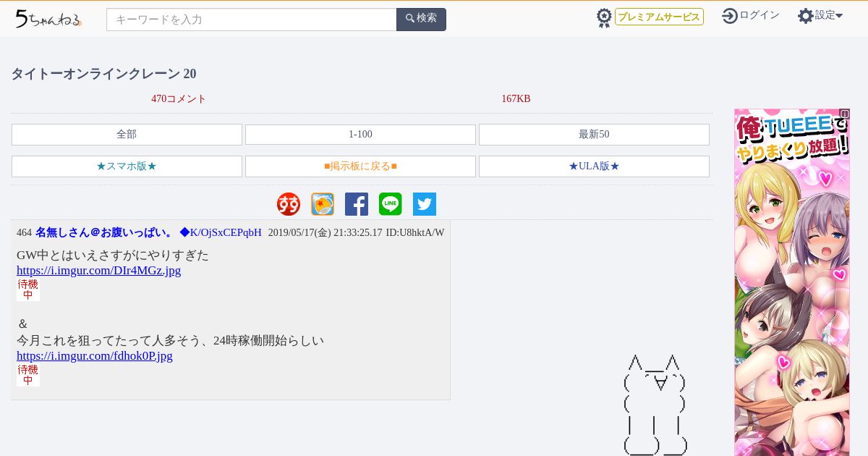The width and height of the screenshot is (868, 456).
Task: Expand the 設定 dropdown arrow
Action: tap(839, 15)
